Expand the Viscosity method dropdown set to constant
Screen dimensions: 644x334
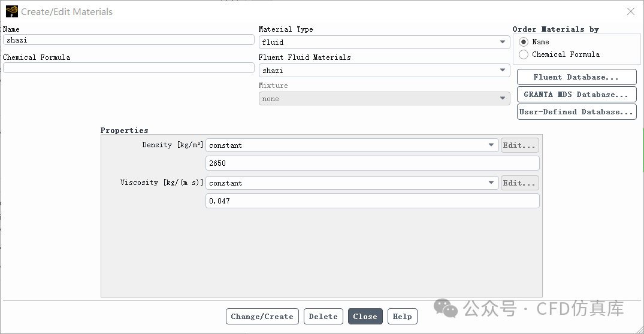point(352,183)
